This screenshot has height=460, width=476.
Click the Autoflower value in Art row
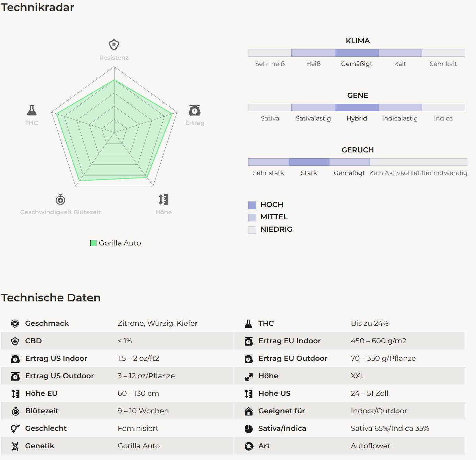pos(370,446)
